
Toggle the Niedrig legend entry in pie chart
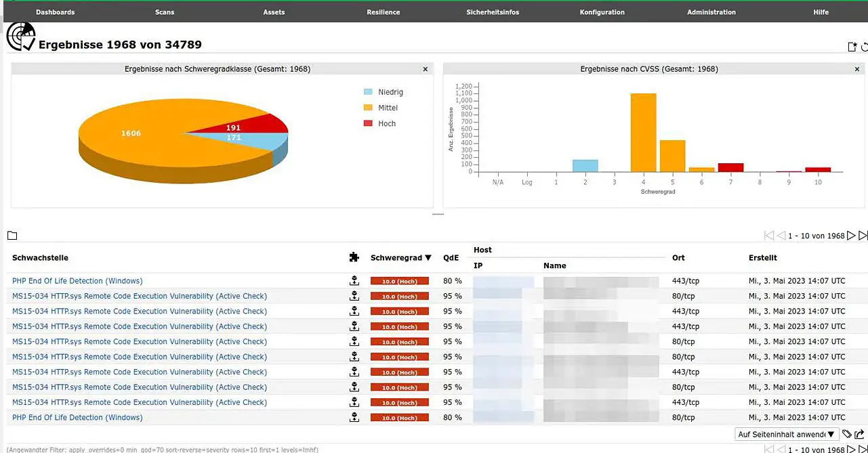click(x=390, y=92)
